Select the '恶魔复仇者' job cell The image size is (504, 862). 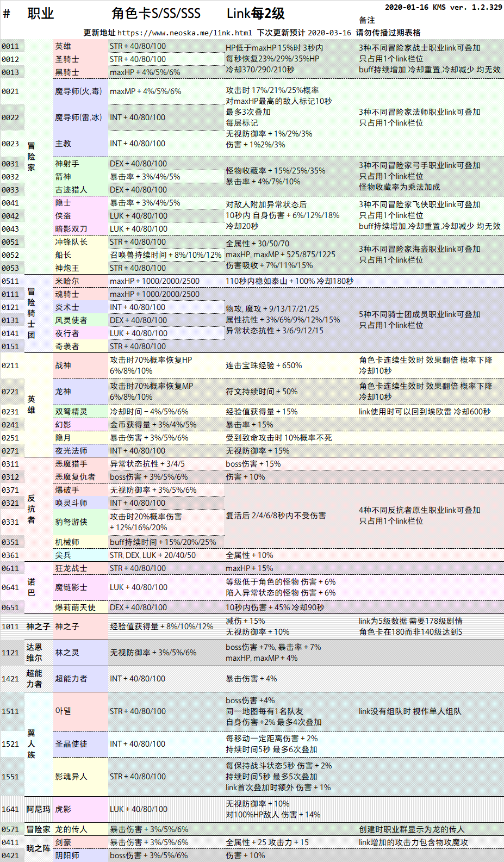(80, 477)
